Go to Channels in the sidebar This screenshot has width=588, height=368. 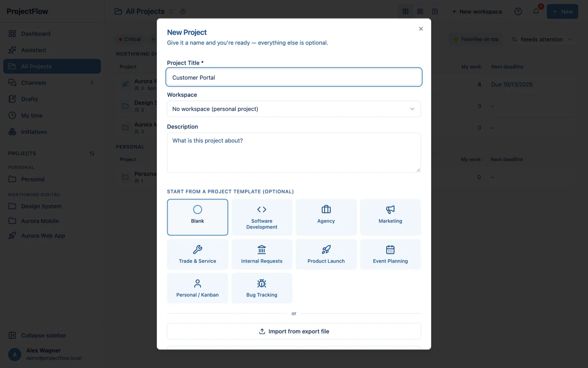click(52, 83)
